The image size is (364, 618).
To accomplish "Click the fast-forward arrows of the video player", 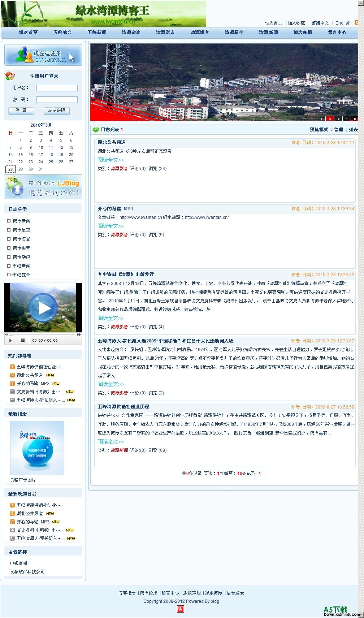I will (x=79, y=334).
